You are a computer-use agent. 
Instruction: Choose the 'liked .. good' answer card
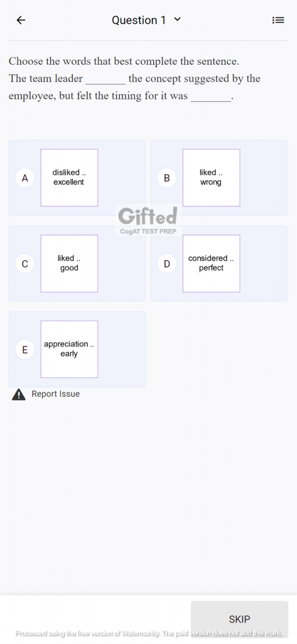pyautogui.click(x=69, y=264)
